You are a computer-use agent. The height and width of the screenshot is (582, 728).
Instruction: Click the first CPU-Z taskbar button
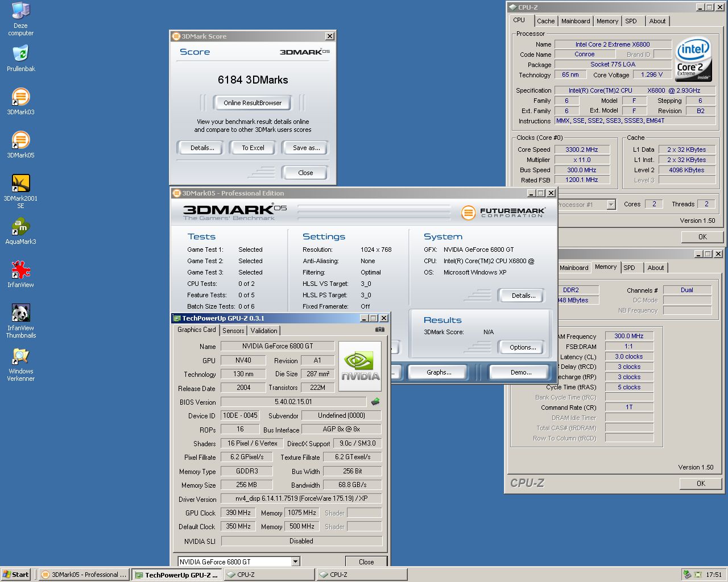270,575
